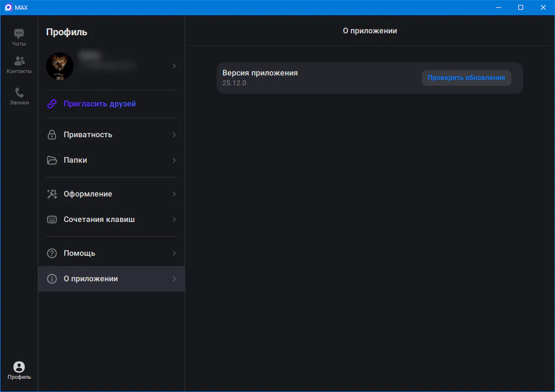This screenshot has width=555, height=392.
Task: Select the Сочетания клавиш menu item
Action: [x=99, y=220]
